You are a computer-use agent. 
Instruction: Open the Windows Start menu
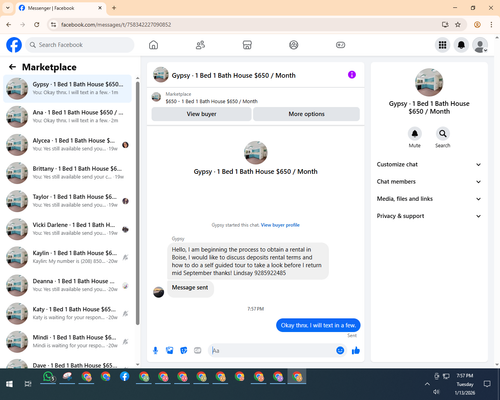coord(9,384)
